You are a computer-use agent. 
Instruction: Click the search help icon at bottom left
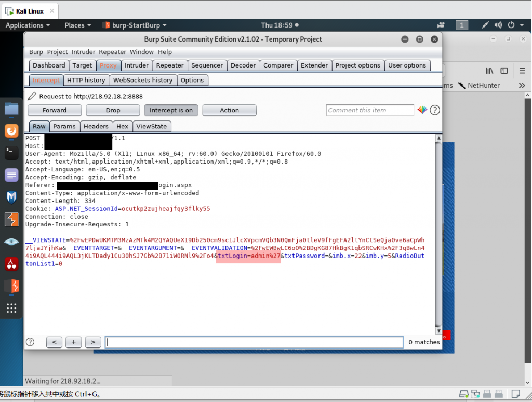tap(30, 342)
